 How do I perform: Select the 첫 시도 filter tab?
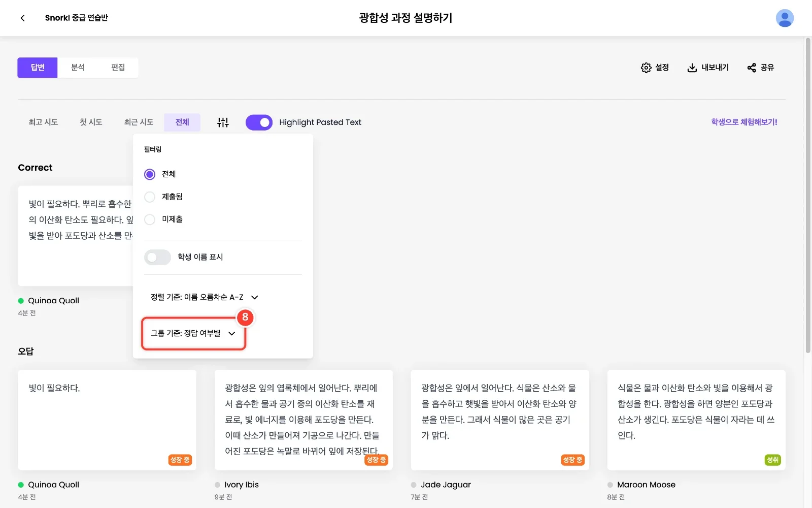(x=91, y=122)
